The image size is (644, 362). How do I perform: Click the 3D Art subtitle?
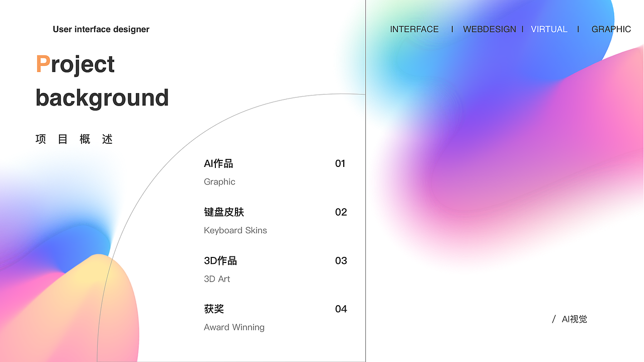[217, 279]
